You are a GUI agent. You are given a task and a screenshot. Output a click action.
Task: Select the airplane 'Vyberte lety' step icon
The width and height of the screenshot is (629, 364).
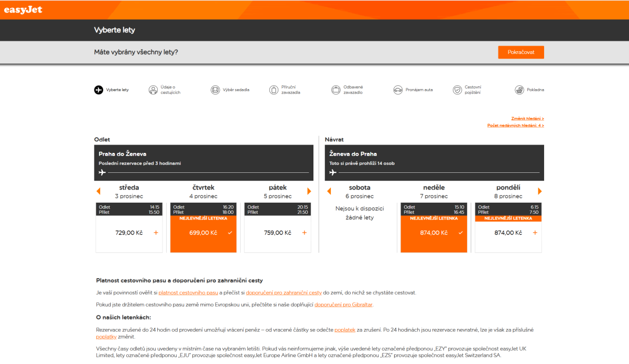99,90
